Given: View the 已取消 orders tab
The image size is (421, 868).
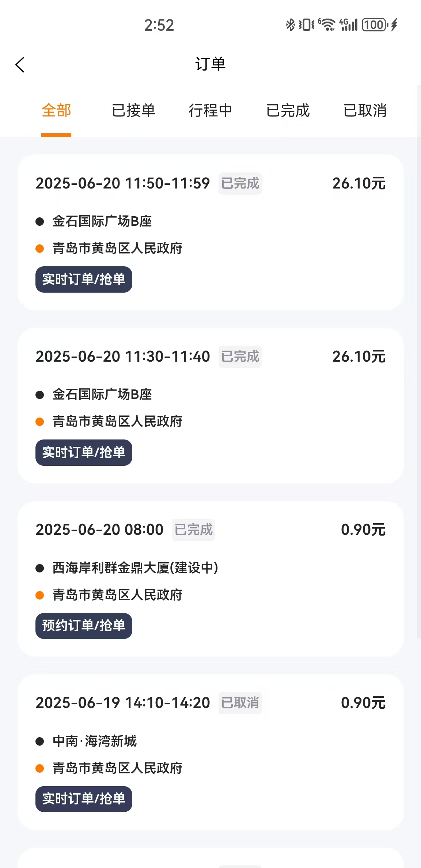Looking at the screenshot, I should point(365,111).
